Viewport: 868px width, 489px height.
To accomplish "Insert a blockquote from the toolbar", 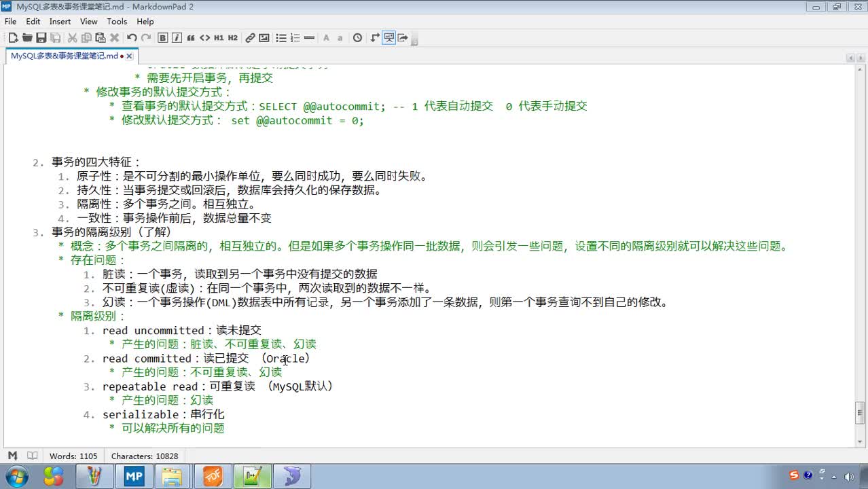I will pyautogui.click(x=191, y=38).
